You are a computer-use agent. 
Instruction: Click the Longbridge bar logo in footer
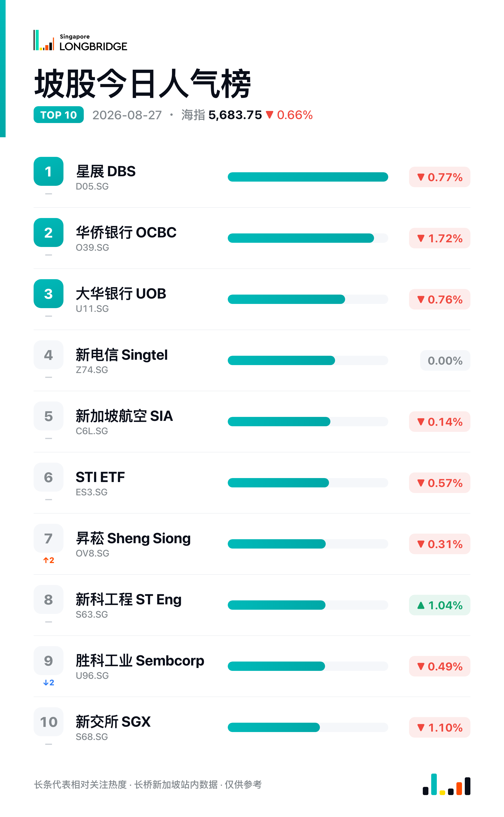[446, 784]
